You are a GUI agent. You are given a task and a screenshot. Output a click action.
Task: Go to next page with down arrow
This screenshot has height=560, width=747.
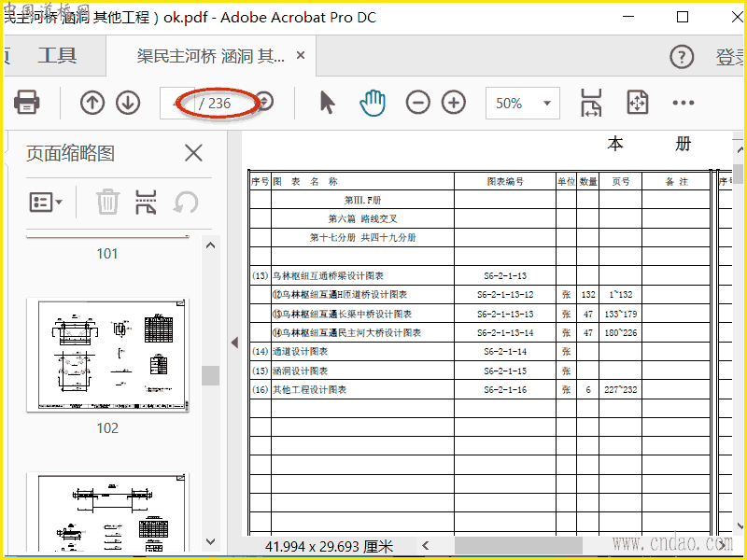(x=128, y=103)
